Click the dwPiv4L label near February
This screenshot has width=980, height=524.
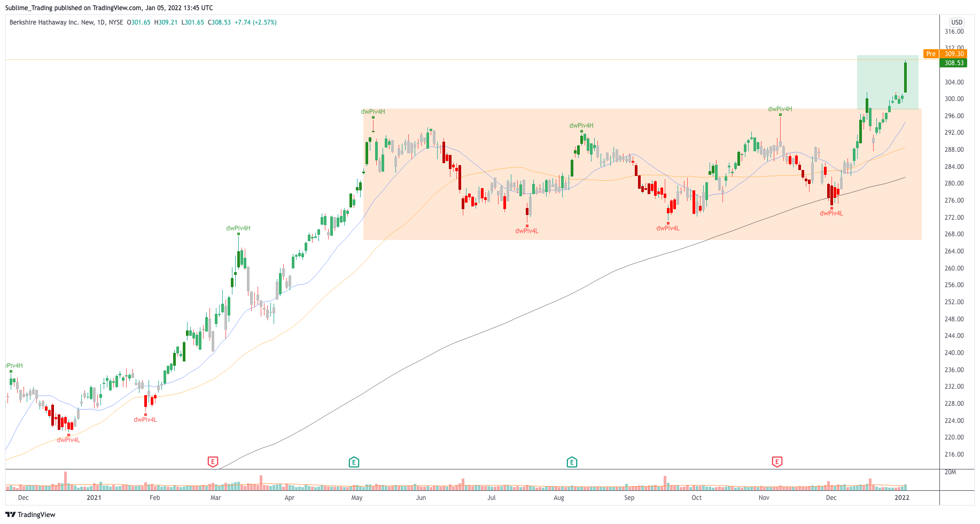(145, 420)
